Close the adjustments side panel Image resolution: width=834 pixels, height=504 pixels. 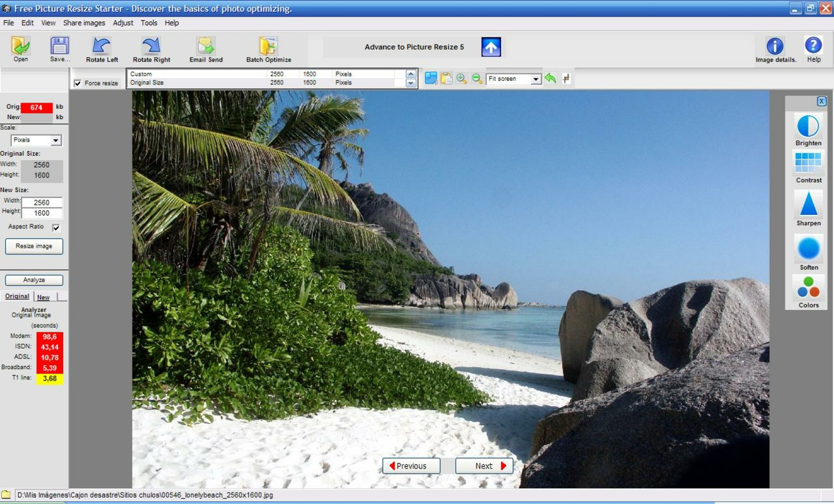[821, 101]
